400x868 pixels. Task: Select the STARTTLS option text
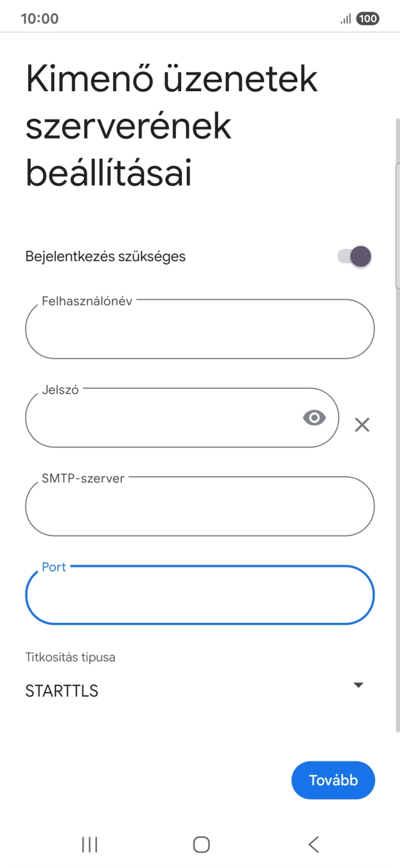pos(61,690)
